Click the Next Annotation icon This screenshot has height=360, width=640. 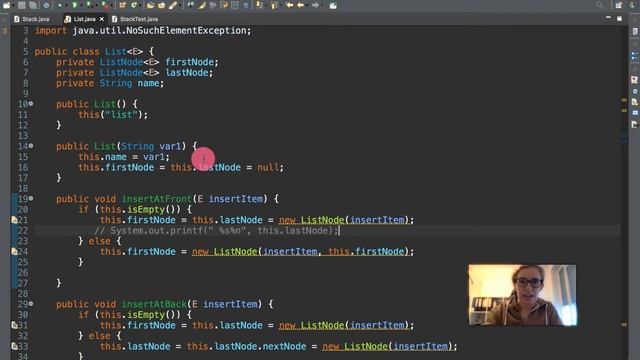260,5
